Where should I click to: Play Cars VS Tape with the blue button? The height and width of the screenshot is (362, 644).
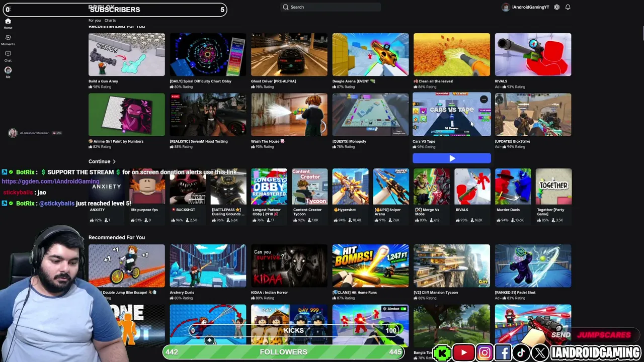coord(452,158)
